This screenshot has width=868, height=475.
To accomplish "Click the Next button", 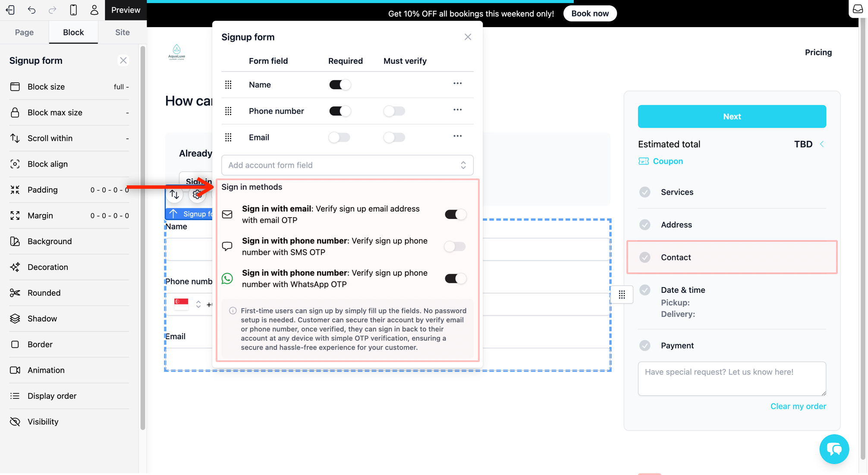I will [732, 116].
